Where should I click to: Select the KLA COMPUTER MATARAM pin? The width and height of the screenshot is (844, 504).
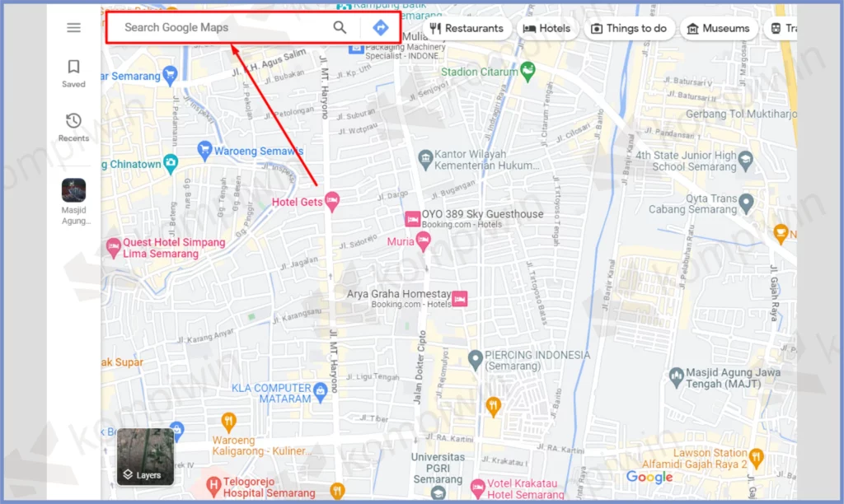[x=321, y=391]
